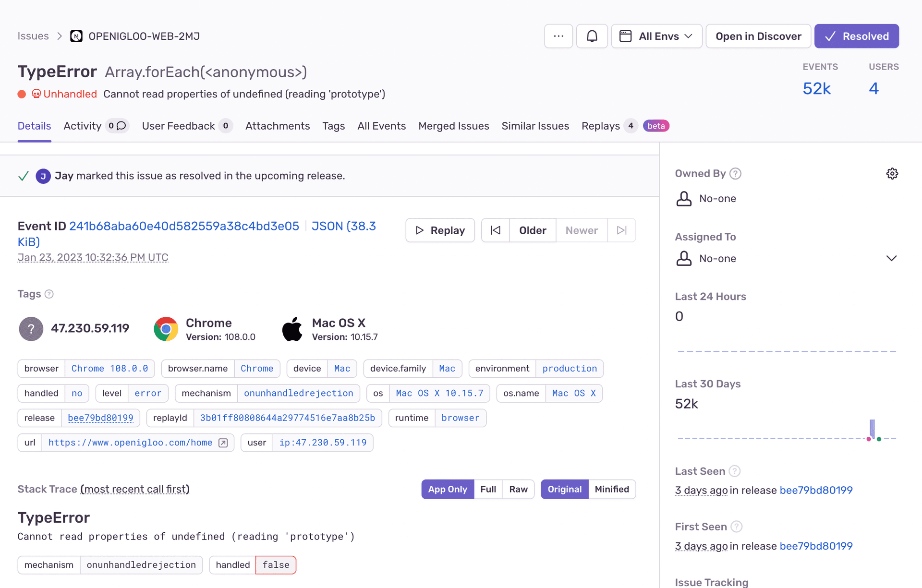Open the Merged Issues tab

(454, 126)
